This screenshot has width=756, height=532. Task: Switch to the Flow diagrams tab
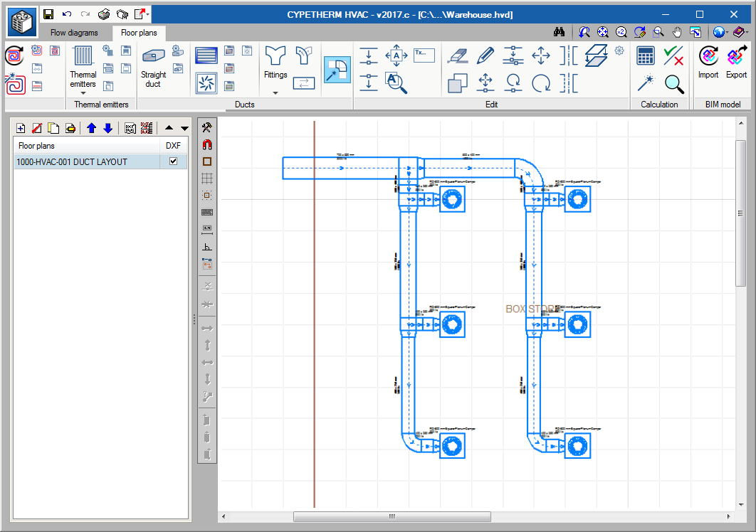[74, 33]
